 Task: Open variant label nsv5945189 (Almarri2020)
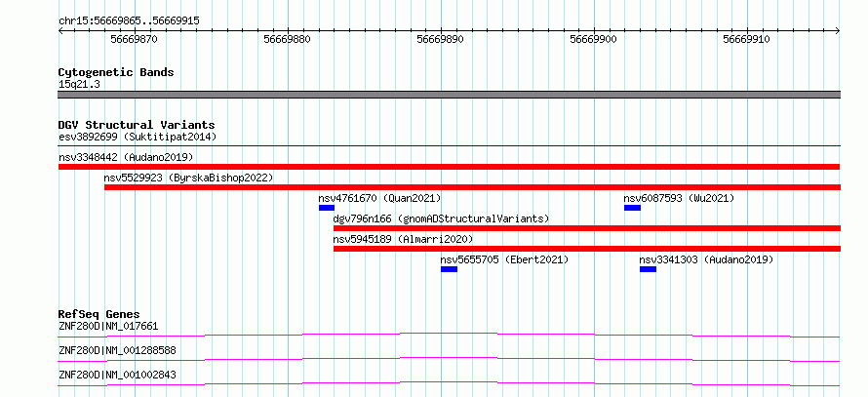[403, 239]
